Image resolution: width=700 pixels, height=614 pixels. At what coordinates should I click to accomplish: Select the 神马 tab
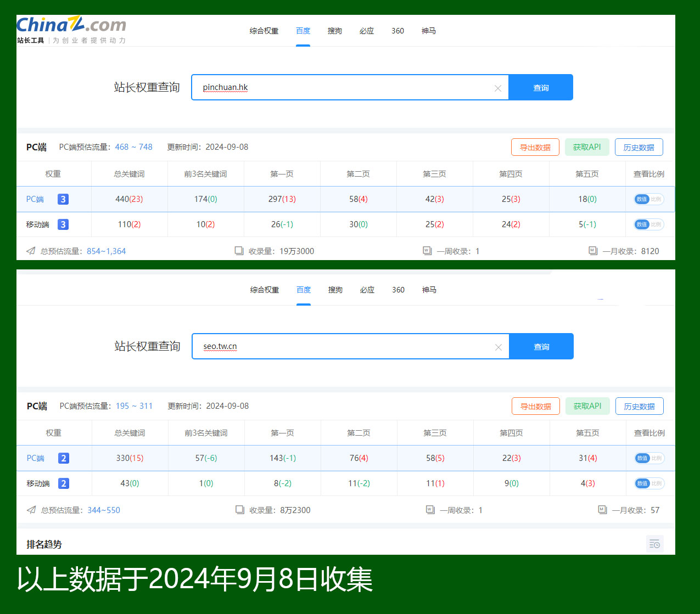[429, 31]
